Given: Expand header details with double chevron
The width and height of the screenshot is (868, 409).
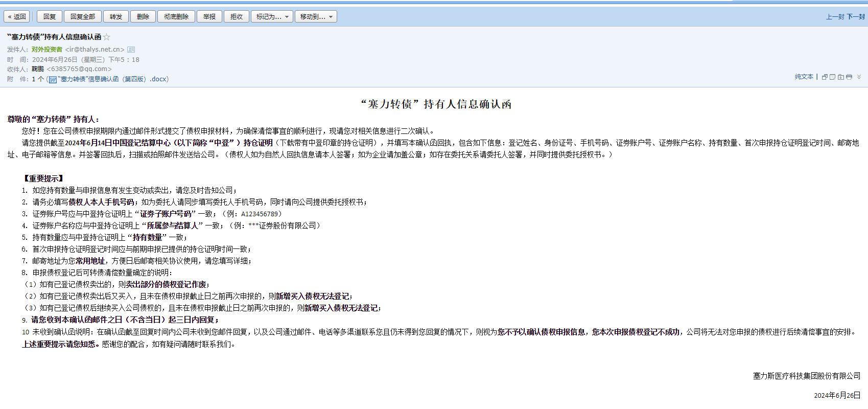Looking at the screenshot, I should 859,77.
